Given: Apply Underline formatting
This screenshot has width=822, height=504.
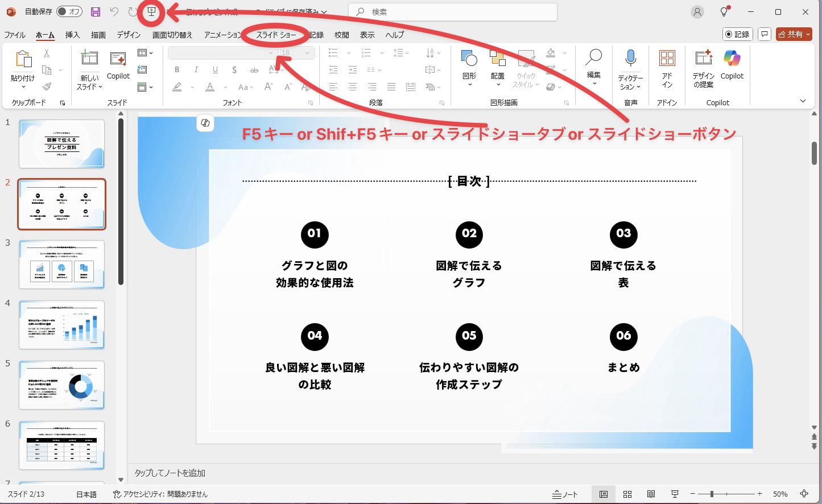Looking at the screenshot, I should 215,70.
